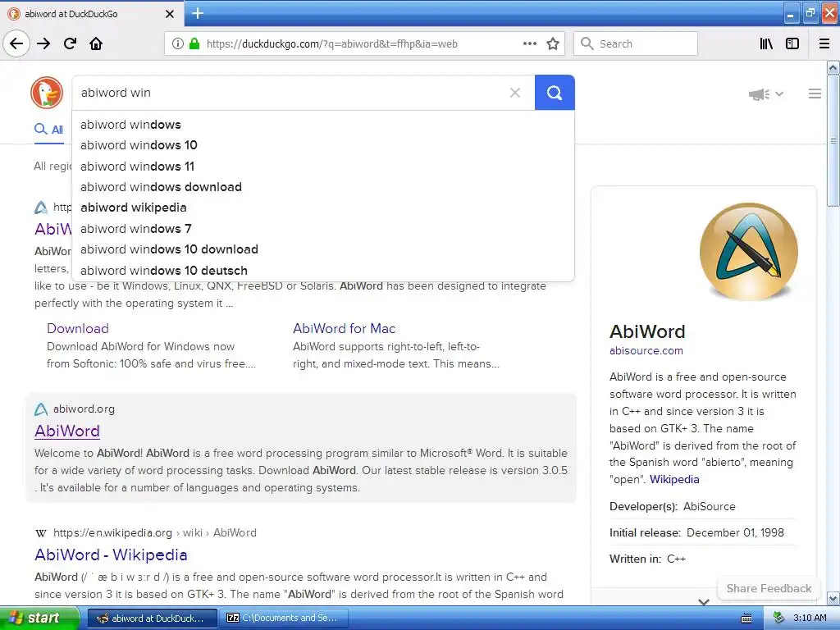Open the Firefox Library icon
The image size is (840, 630).
click(766, 43)
